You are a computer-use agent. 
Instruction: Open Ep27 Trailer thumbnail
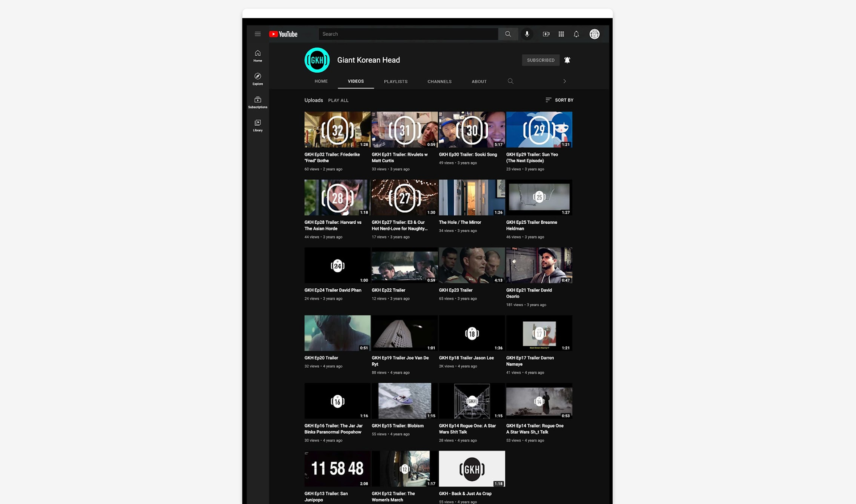[x=404, y=197]
